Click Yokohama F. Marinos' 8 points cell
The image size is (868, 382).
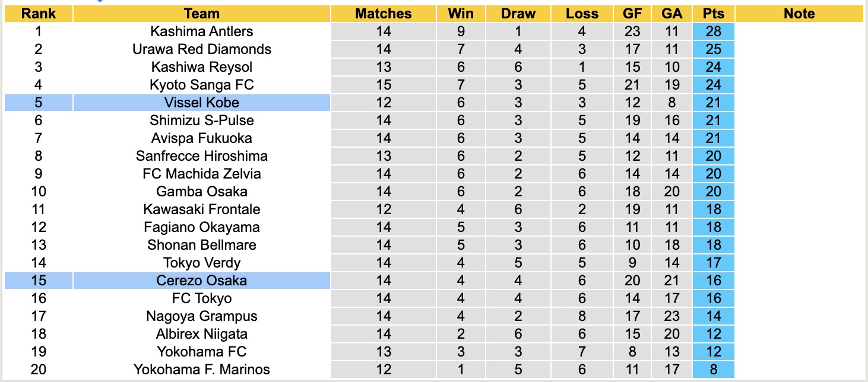pyautogui.click(x=713, y=370)
